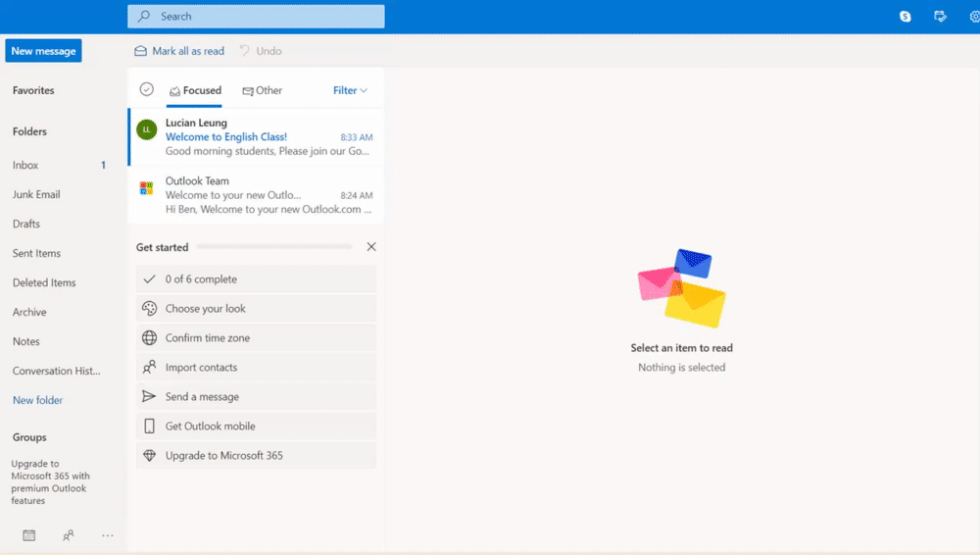
Task: Open the calendar icon at sidebar bottom
Action: tap(28, 535)
